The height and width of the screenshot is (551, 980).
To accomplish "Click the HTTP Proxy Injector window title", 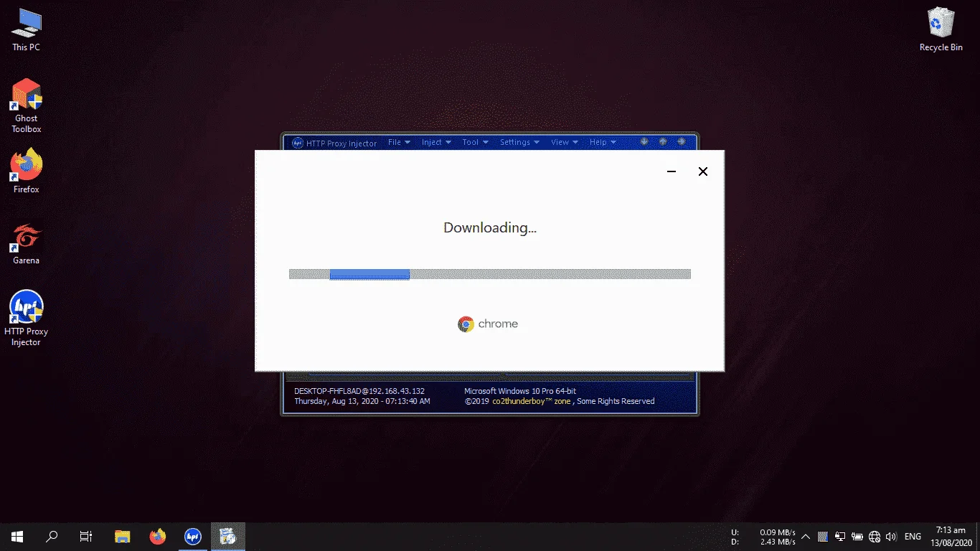I will point(341,143).
